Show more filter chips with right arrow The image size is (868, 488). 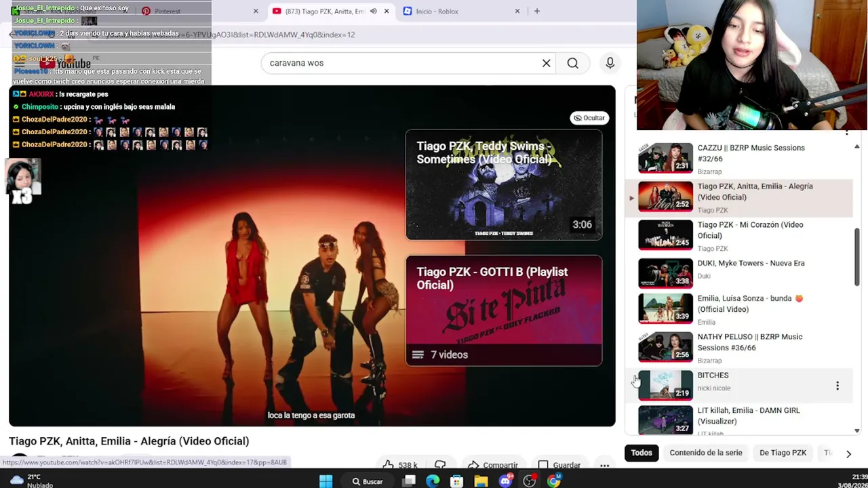[x=848, y=453]
